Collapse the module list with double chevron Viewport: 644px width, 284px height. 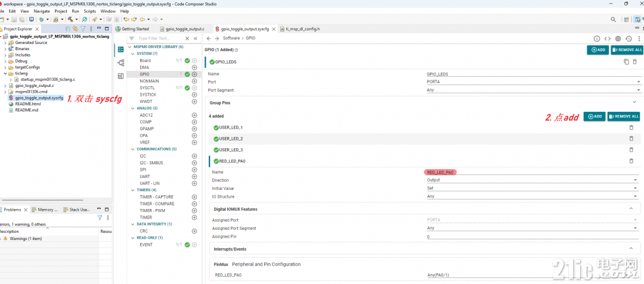[x=196, y=38]
